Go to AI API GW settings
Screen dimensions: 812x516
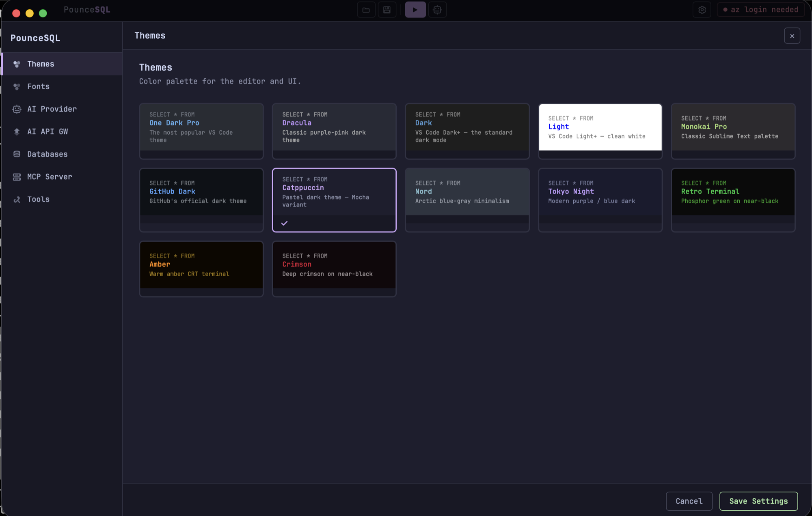click(x=62, y=131)
